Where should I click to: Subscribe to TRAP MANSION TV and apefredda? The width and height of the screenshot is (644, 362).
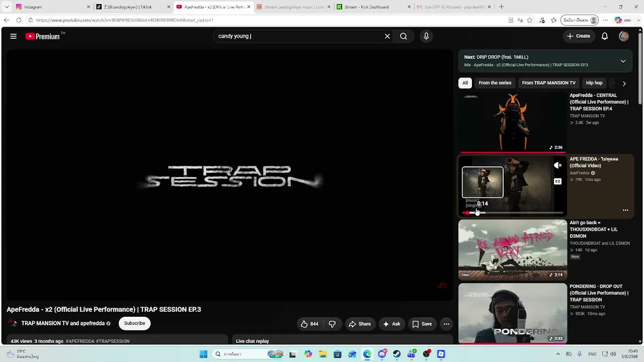click(134, 323)
